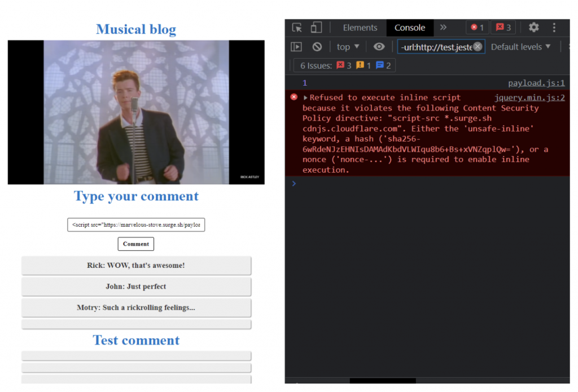This screenshot has width=578, height=392.
Task: Click the 'Type your comment' heading
Action: [136, 196]
